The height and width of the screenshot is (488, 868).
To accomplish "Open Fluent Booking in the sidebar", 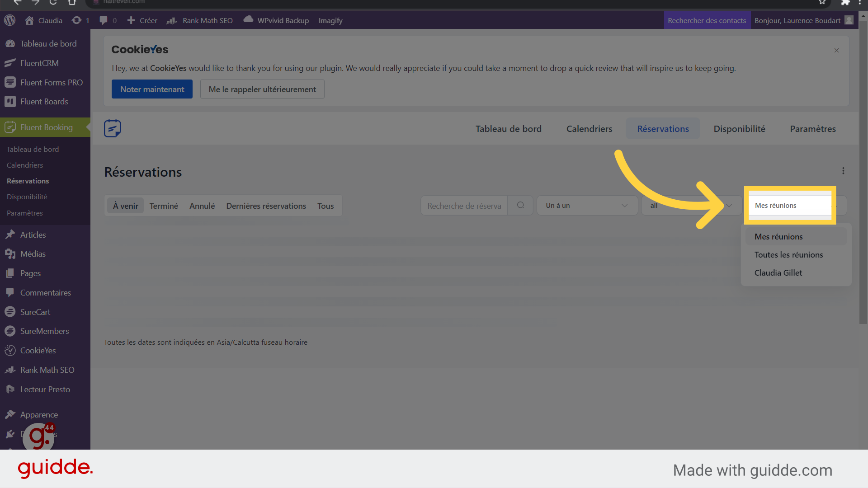I will (45, 127).
